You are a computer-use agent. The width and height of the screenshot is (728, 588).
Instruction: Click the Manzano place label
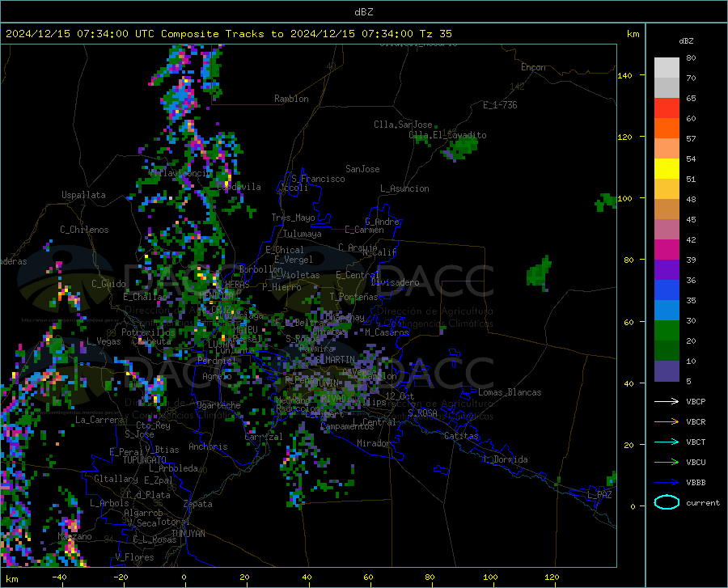(x=74, y=536)
